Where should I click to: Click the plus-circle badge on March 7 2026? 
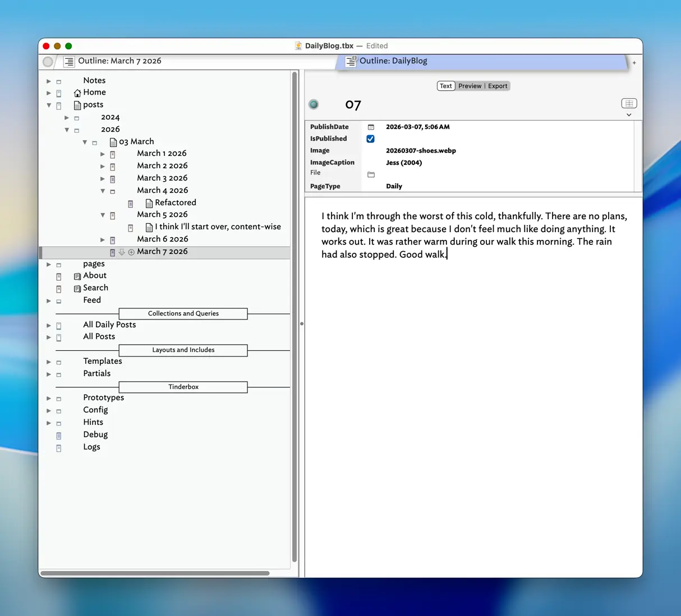tap(130, 252)
